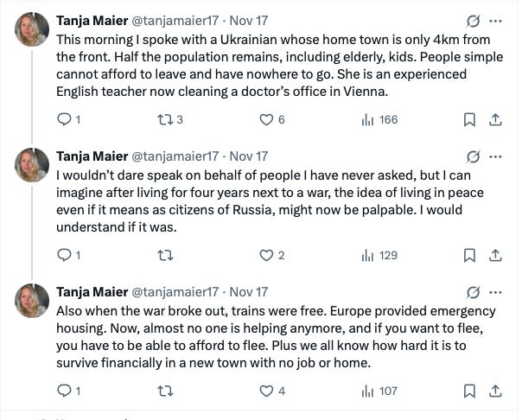This screenshot has height=420, width=522.
Task: Open more options on third tweet
Action: (495, 291)
